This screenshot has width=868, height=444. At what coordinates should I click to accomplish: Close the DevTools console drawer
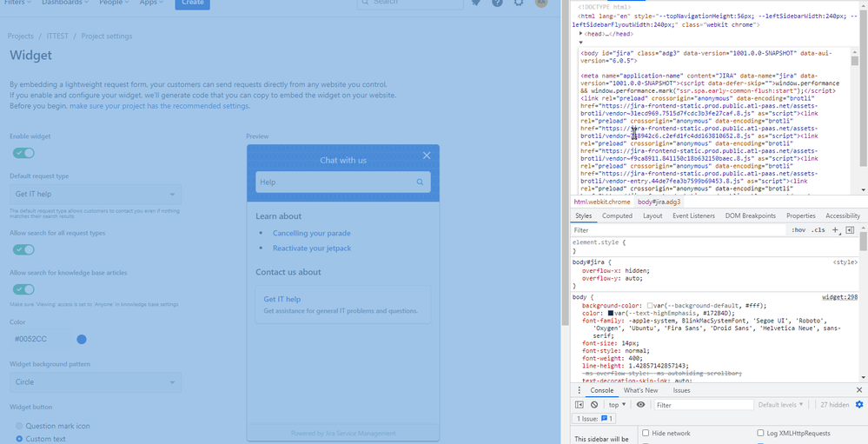(859, 390)
